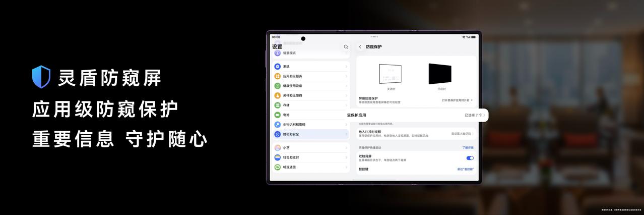
Task: Tap 设置 heading
Action: click(277, 46)
